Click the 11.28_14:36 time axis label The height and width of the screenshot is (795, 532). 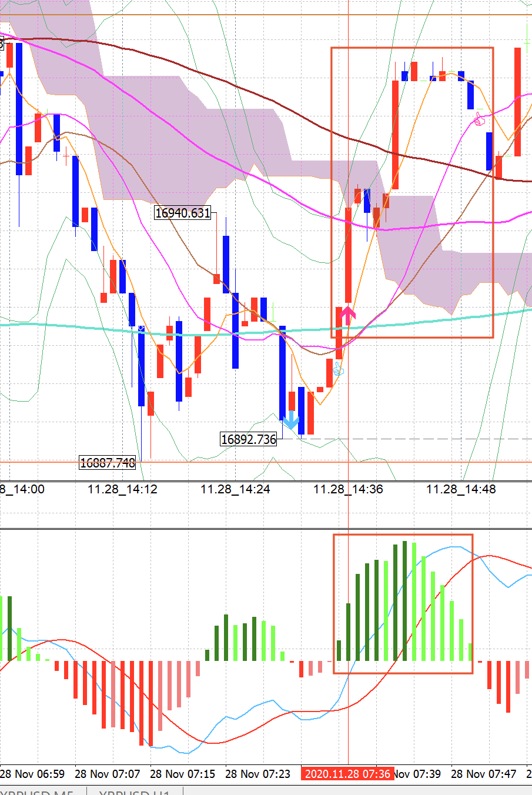348,489
